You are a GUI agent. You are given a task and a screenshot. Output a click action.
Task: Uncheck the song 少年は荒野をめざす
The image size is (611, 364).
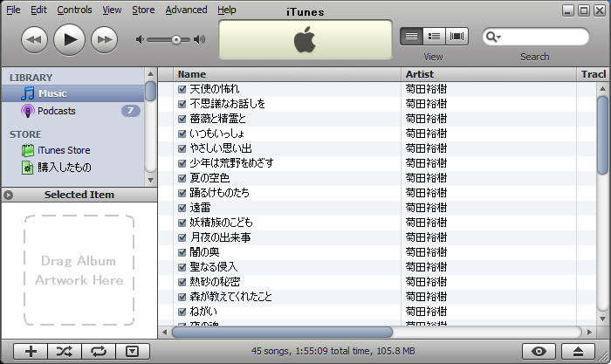point(182,163)
